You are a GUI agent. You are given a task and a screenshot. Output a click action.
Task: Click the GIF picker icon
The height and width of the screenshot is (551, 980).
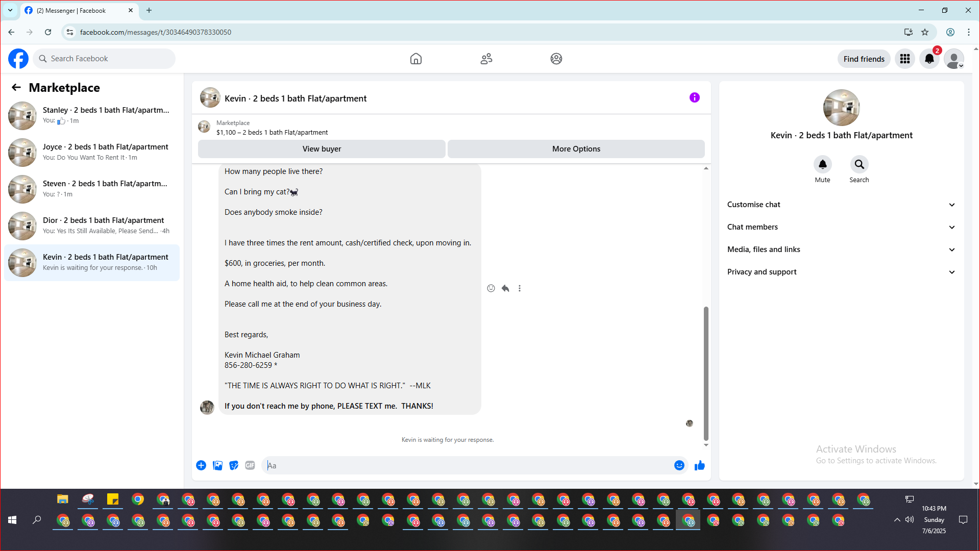(250, 465)
